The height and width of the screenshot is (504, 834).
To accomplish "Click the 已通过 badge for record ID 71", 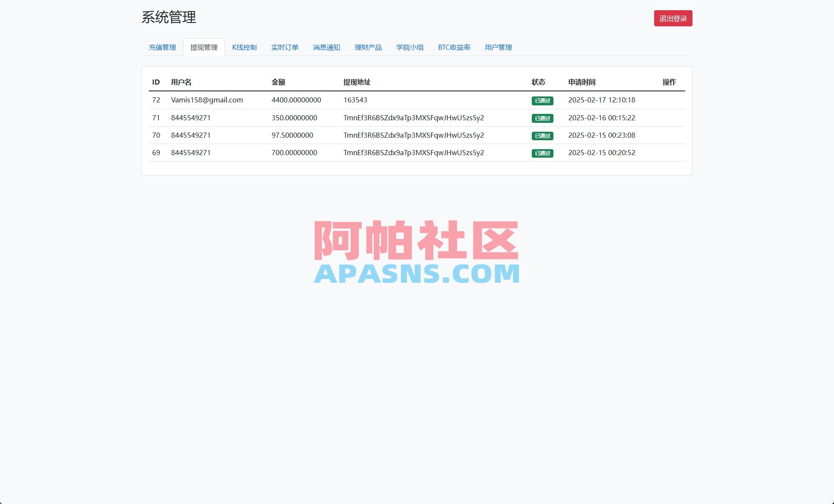I will click(x=543, y=118).
